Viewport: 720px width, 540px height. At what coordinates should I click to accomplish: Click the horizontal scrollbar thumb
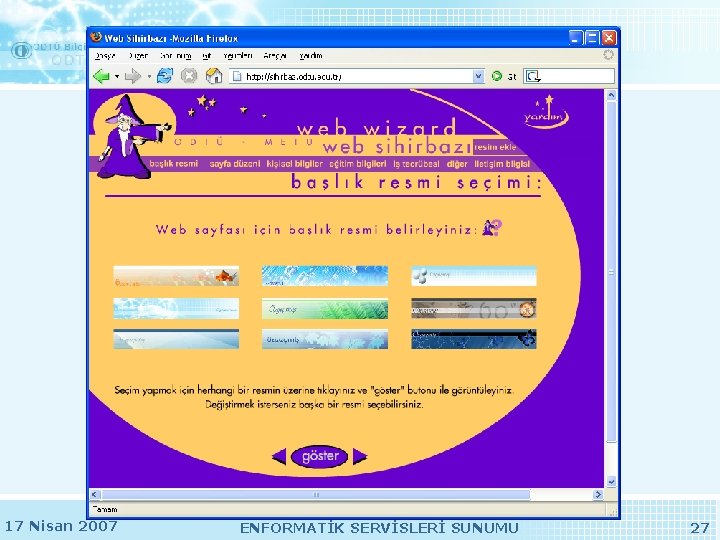click(316, 495)
